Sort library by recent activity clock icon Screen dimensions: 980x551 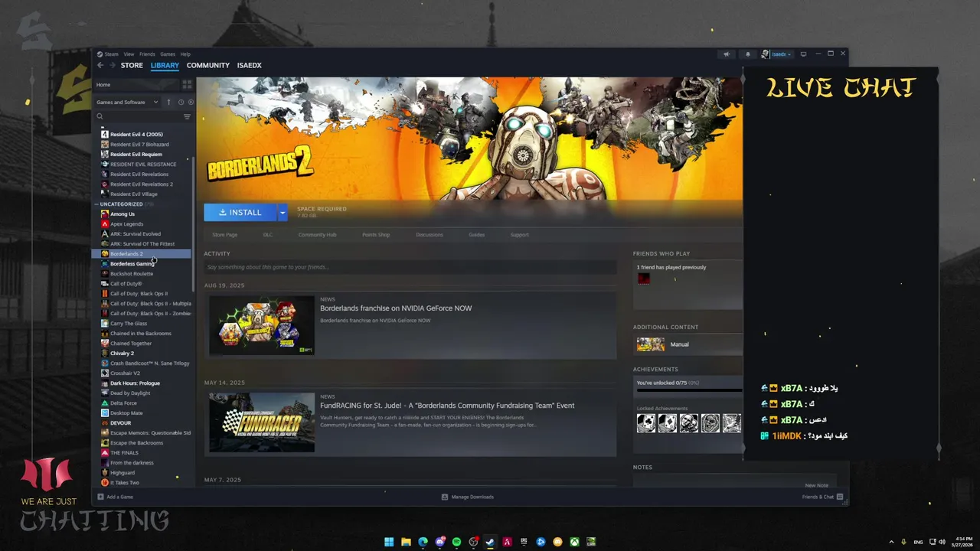pyautogui.click(x=181, y=102)
